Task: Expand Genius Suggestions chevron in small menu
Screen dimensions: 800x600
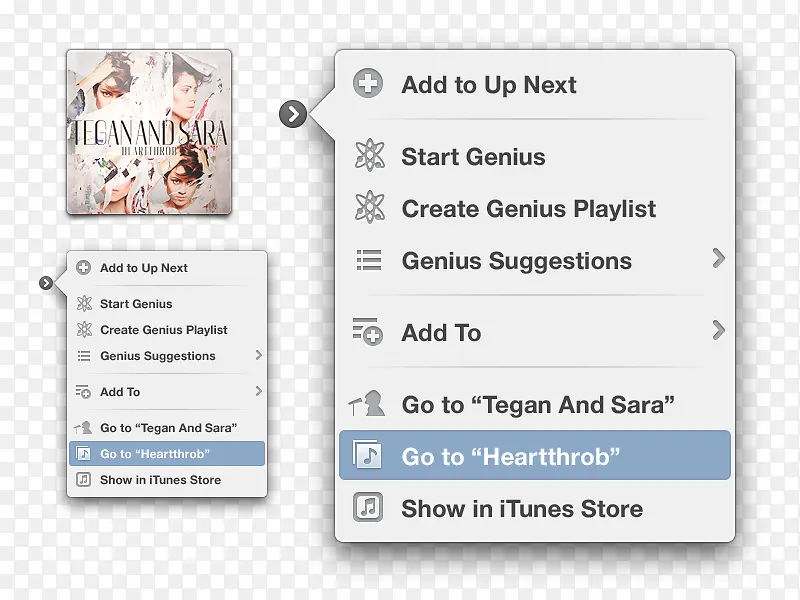Action: pyautogui.click(x=259, y=355)
